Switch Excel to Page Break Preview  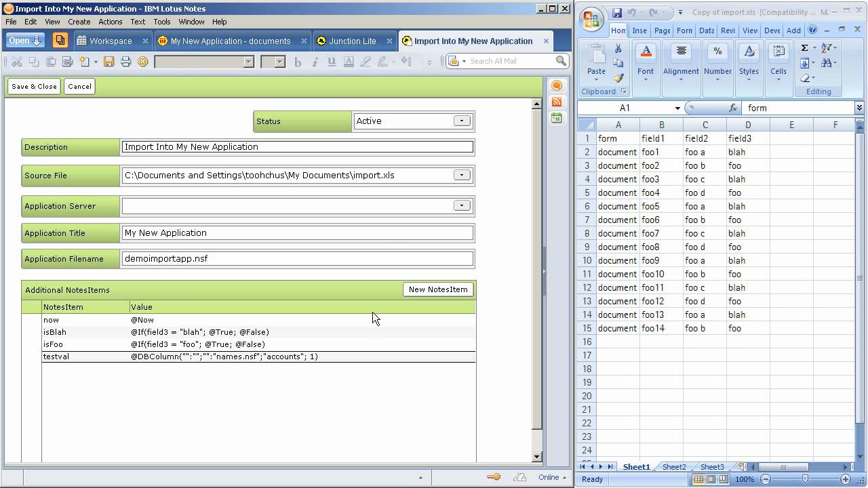point(724,479)
